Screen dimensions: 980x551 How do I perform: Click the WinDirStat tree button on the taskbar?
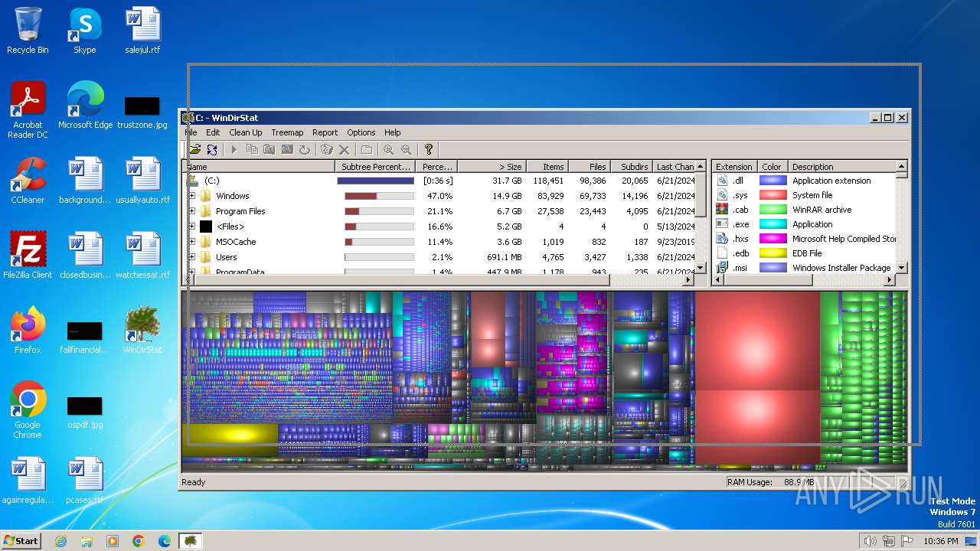(x=190, y=541)
